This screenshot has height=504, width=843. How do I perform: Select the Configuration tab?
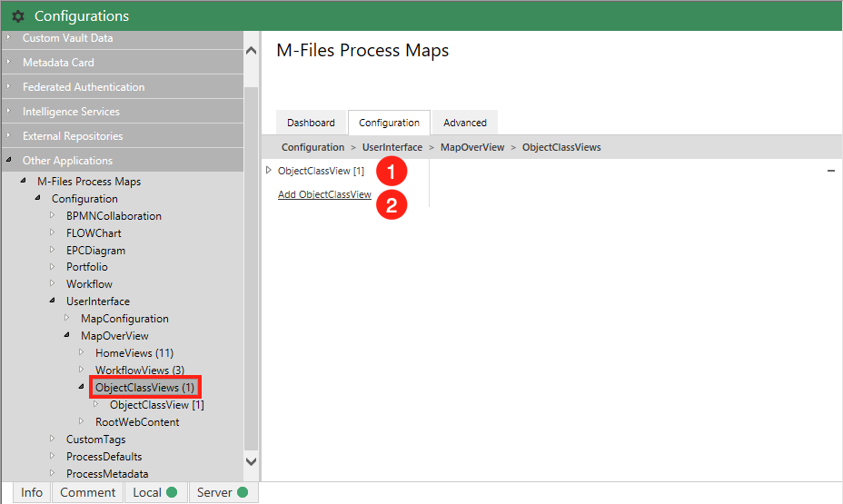point(389,123)
